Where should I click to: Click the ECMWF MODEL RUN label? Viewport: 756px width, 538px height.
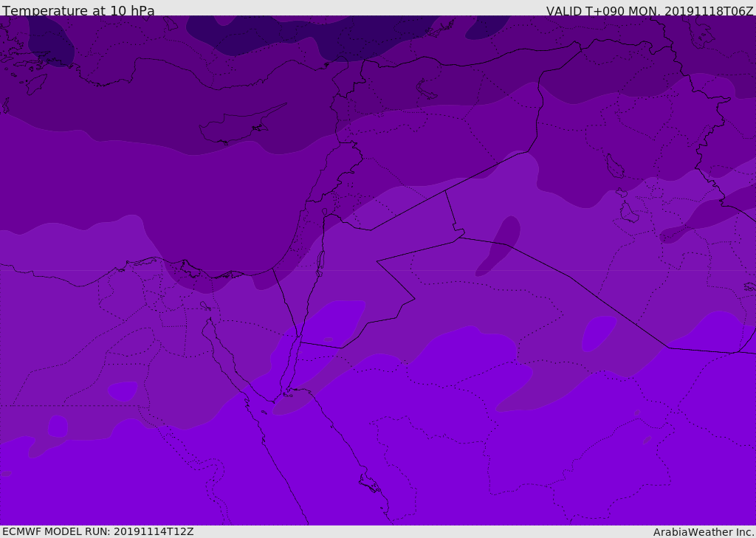tap(97, 531)
